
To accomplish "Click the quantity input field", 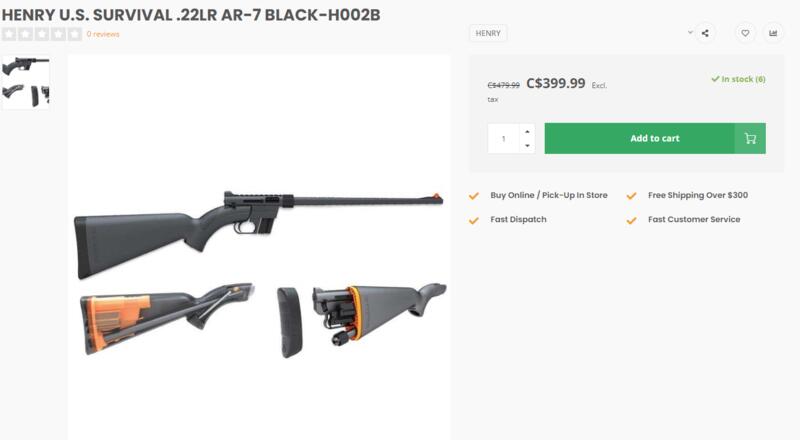I will pos(504,138).
